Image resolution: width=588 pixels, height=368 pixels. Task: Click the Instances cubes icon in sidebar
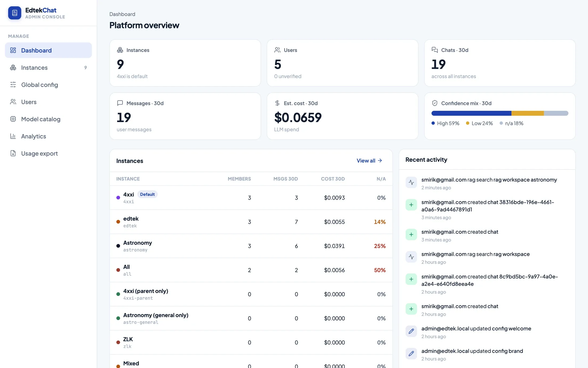tap(13, 67)
